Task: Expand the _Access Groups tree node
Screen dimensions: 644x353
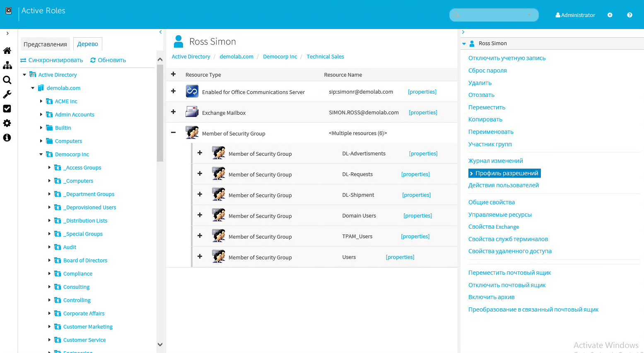Action: [x=49, y=167]
